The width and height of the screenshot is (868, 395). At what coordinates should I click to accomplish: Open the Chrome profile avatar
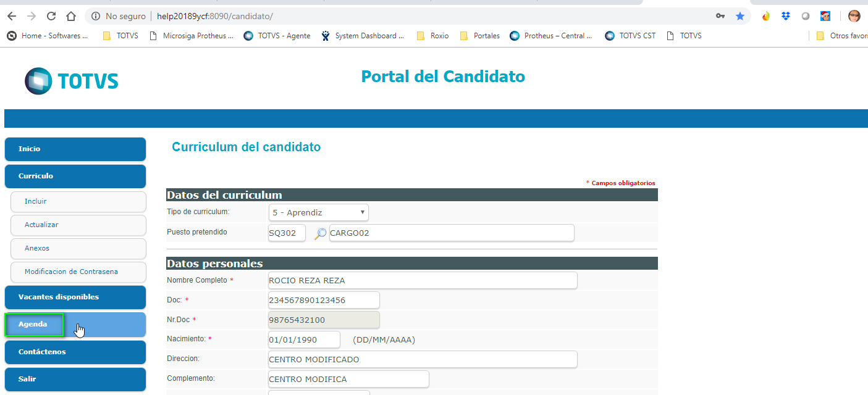click(854, 16)
